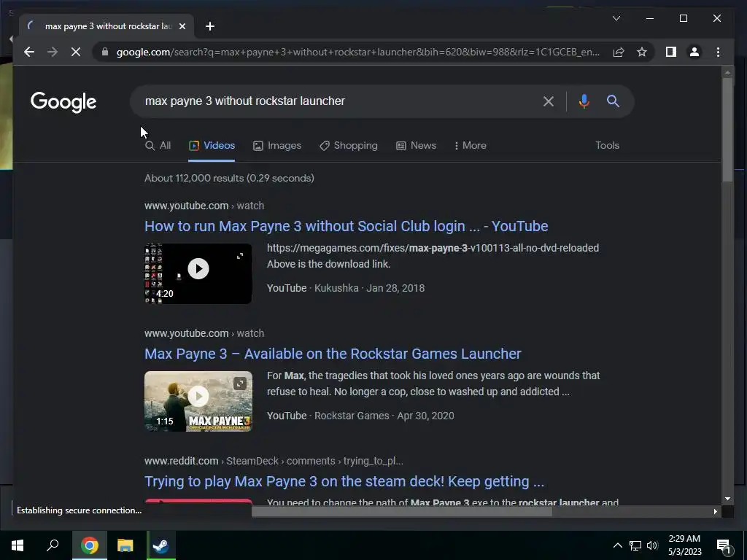Click the horizontal scrollbar thumb
Viewport: 747px width, 560px height.
402,511
